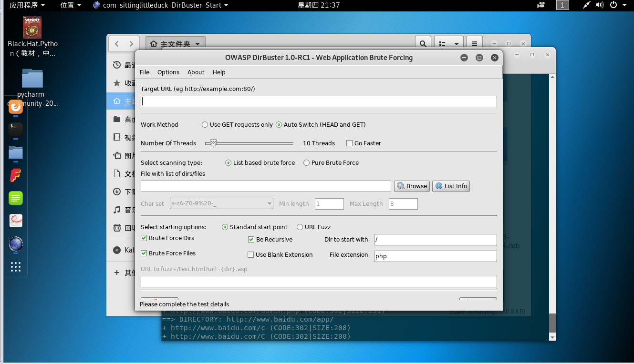634x364 pixels.
Task: Click the Downloads icon in Files sidebar
Action: click(x=116, y=192)
